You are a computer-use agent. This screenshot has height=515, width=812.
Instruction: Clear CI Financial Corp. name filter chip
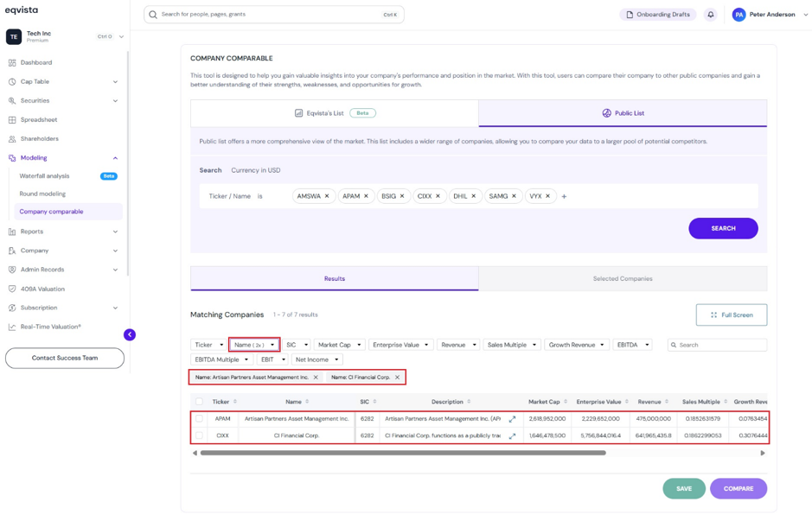(397, 378)
